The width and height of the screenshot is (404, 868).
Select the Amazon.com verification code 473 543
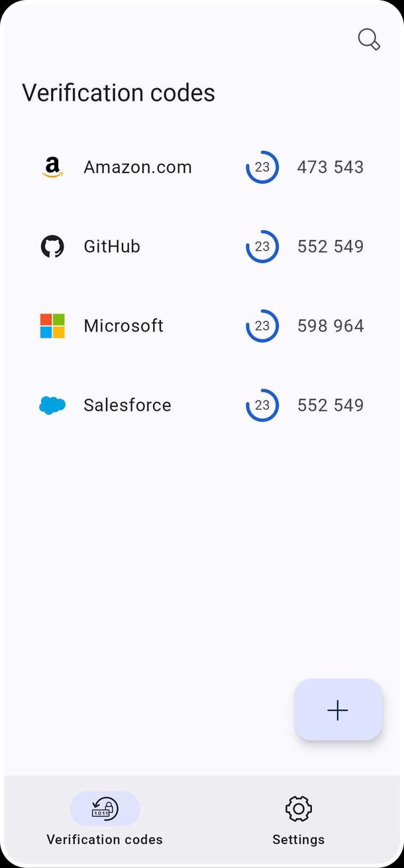click(x=330, y=166)
